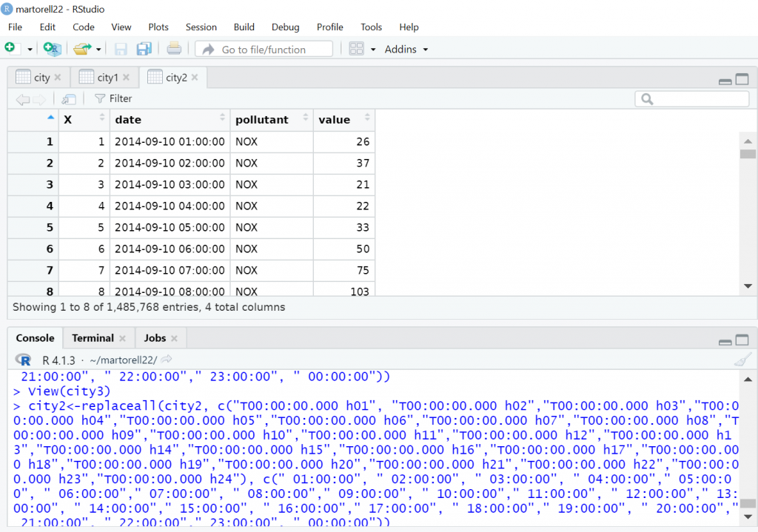Click the Show in new window icon
Viewport: 758px width, 532px height.
[x=69, y=99]
